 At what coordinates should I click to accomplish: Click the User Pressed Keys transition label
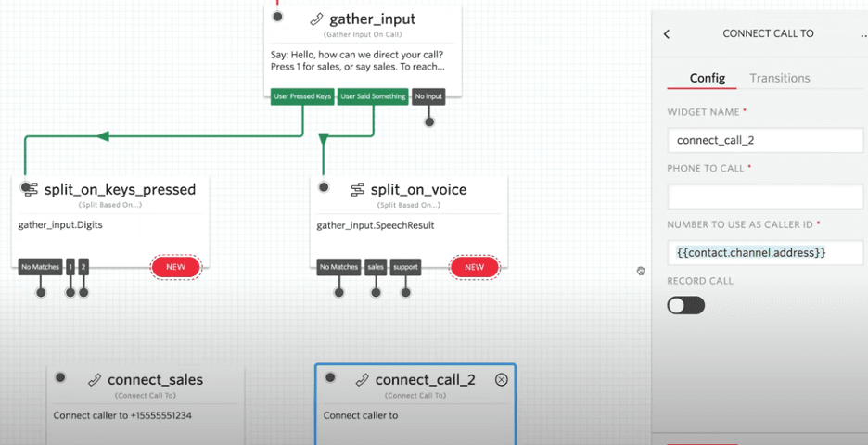click(302, 96)
